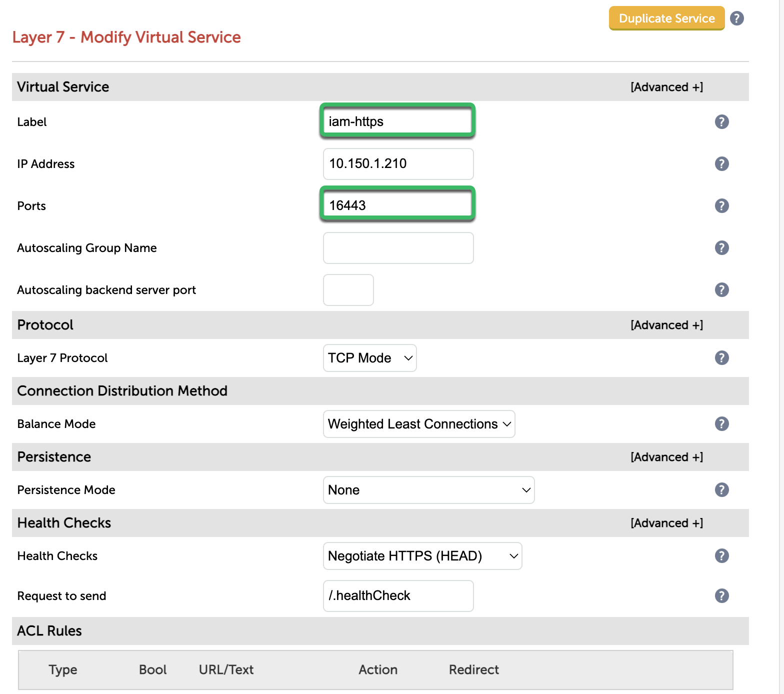Click the Type column header in ACL Rules
This screenshot has height=694, width=784.
pos(63,670)
